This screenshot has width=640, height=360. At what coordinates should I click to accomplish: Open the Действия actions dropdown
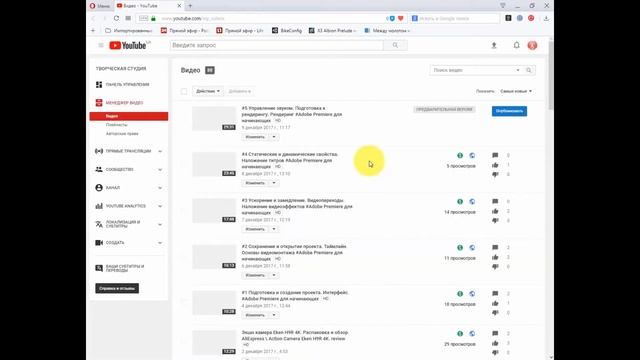click(x=208, y=91)
